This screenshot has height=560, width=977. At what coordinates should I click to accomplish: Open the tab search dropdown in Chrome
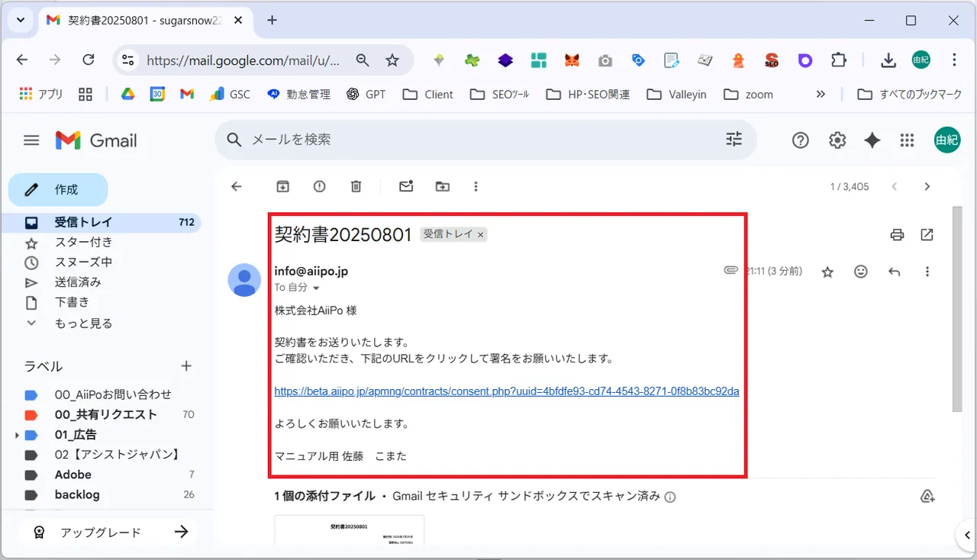[21, 21]
